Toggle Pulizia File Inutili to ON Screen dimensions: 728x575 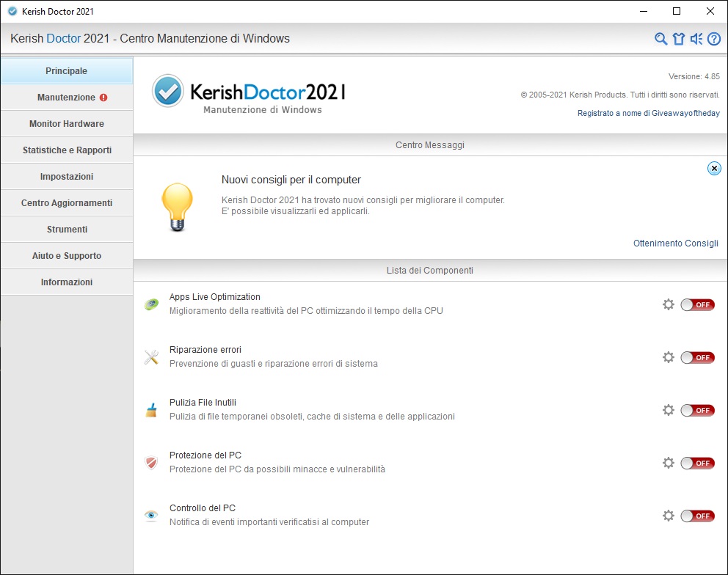pos(698,410)
